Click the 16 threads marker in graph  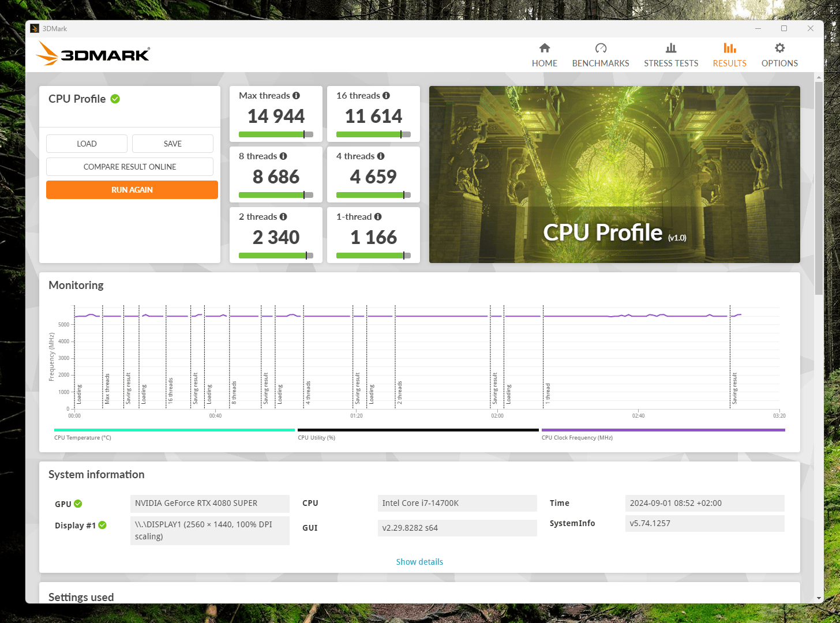click(x=171, y=391)
